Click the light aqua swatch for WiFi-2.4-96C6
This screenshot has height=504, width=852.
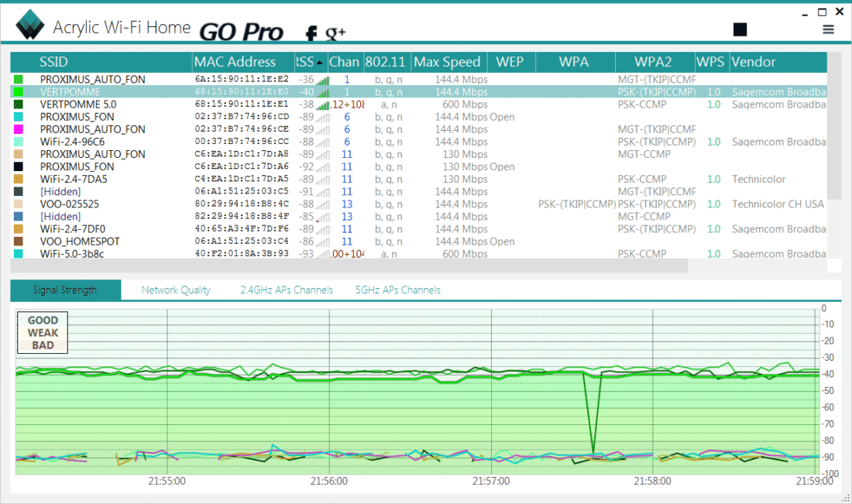pos(19,142)
